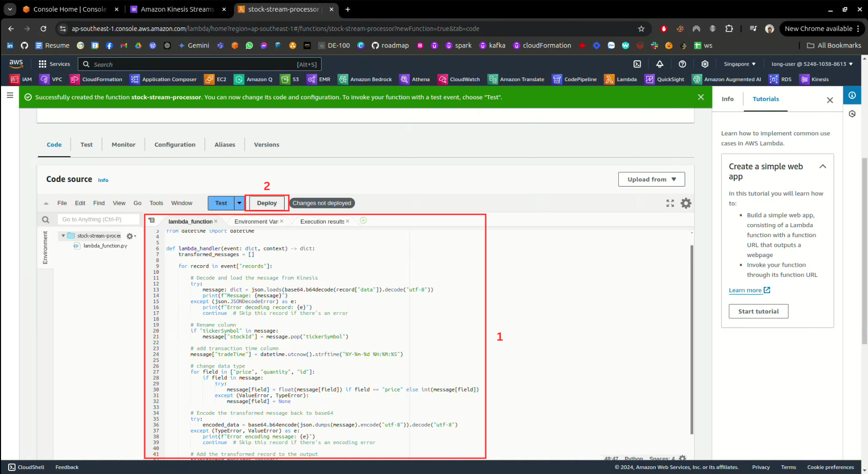Dismiss the green success banner

point(700,97)
